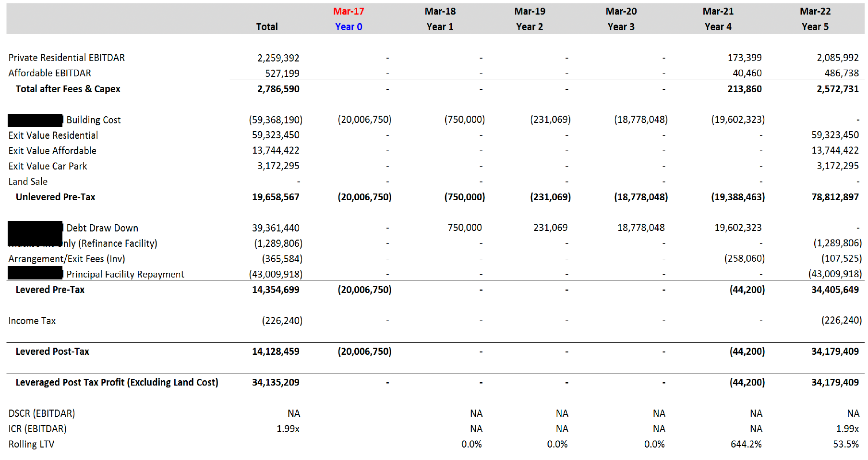This screenshot has width=868, height=460.
Task: Select the 14,354,699 Levered Pre-Tax total
Action: tap(276, 290)
